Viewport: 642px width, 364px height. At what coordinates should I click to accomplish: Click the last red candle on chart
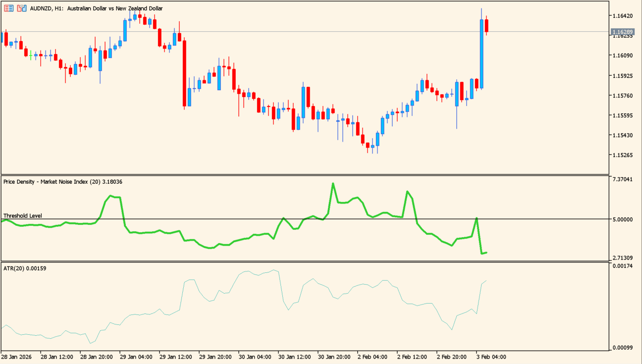(486, 26)
